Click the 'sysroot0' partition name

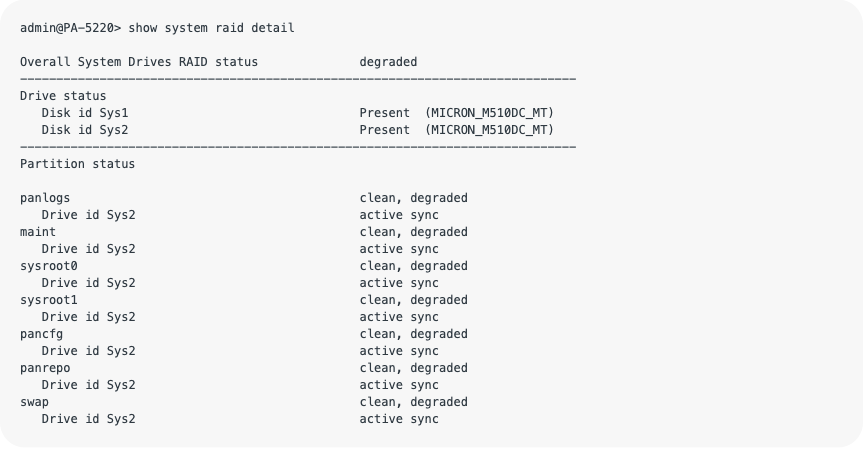pos(49,266)
